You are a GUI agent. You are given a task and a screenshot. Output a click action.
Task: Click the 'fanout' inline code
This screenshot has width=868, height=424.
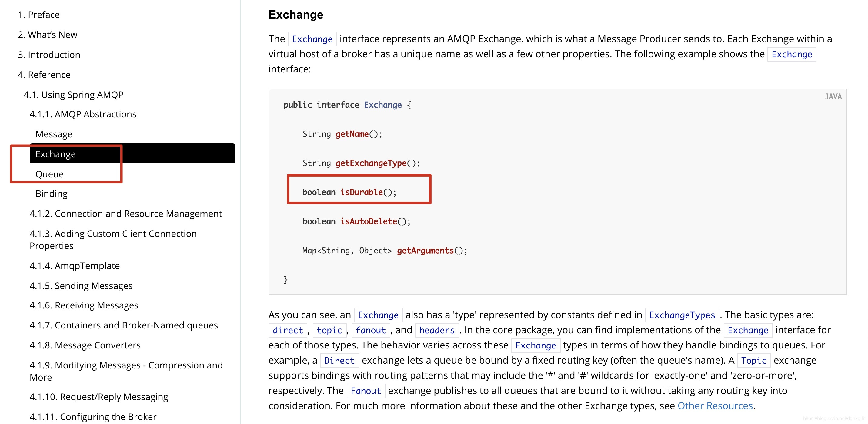pos(371,330)
